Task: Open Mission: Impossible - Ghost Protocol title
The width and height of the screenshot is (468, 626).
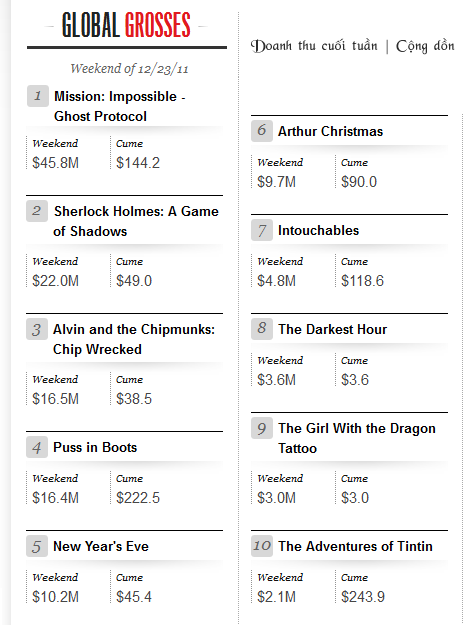Action: 119,106
